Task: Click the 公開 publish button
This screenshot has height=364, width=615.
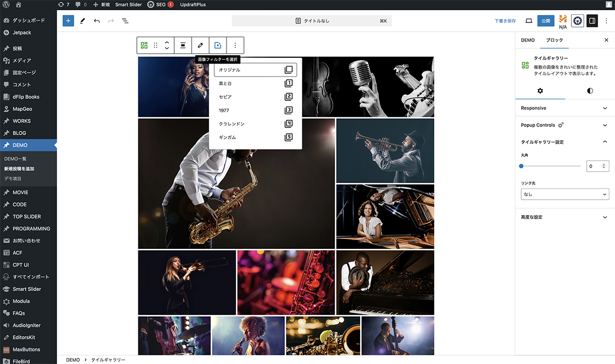Action: point(546,21)
